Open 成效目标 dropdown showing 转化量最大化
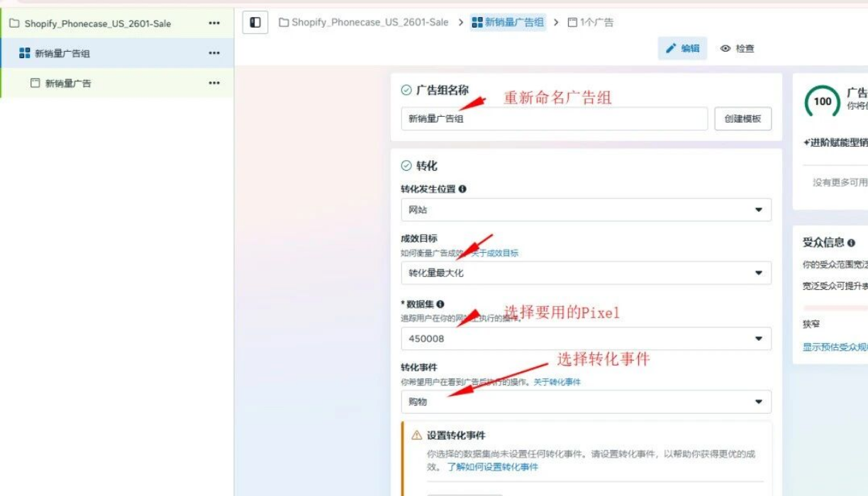The image size is (868, 496). 586,273
